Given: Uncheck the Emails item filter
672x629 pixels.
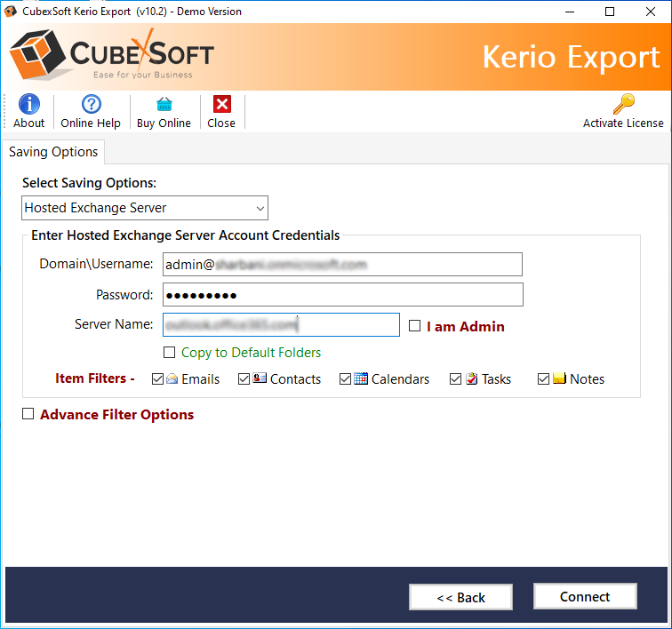Looking at the screenshot, I should (157, 378).
